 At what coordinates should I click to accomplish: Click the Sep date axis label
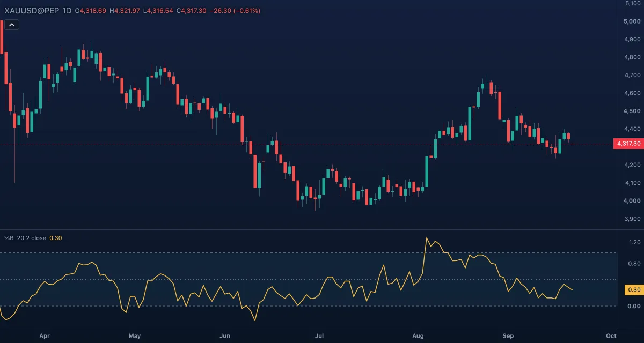tap(508, 336)
